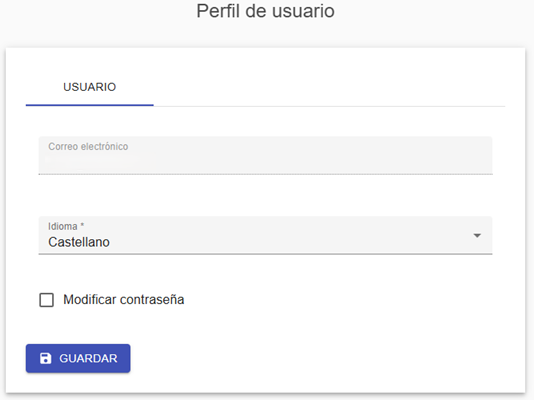Tick the Modificar contraseña checkbox
Image resolution: width=535 pixels, height=400 pixels.
pos(46,300)
